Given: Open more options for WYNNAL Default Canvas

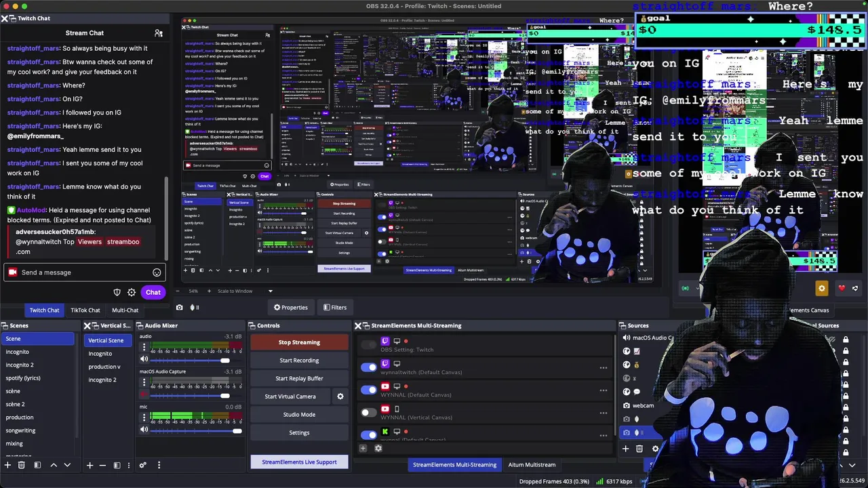Looking at the screenshot, I should coord(603,390).
